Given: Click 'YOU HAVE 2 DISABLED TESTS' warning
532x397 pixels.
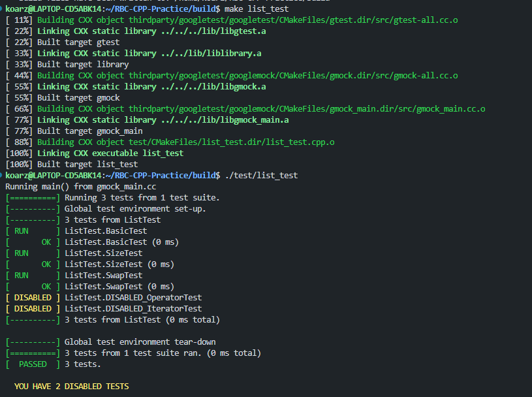Looking at the screenshot, I should coord(72,387).
